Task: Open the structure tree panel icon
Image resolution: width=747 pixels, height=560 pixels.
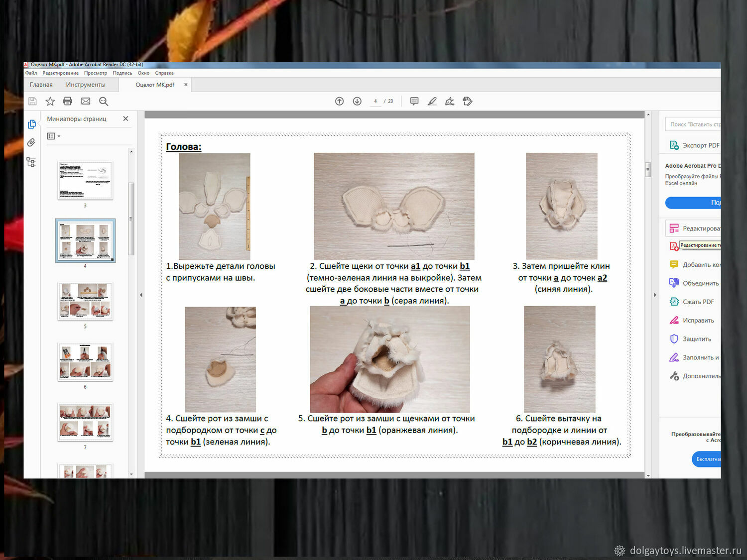Action: pos(31,162)
